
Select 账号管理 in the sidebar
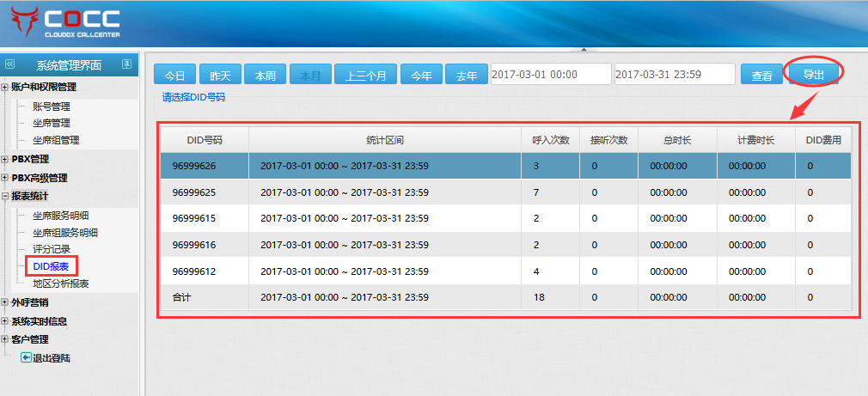coord(51,107)
